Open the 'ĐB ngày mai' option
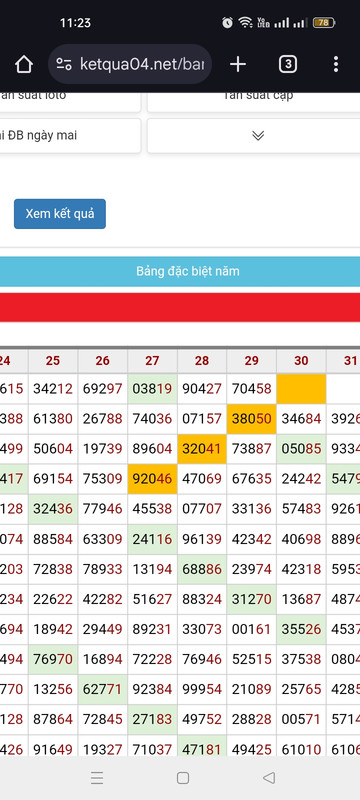The image size is (360, 800). tap(70, 136)
